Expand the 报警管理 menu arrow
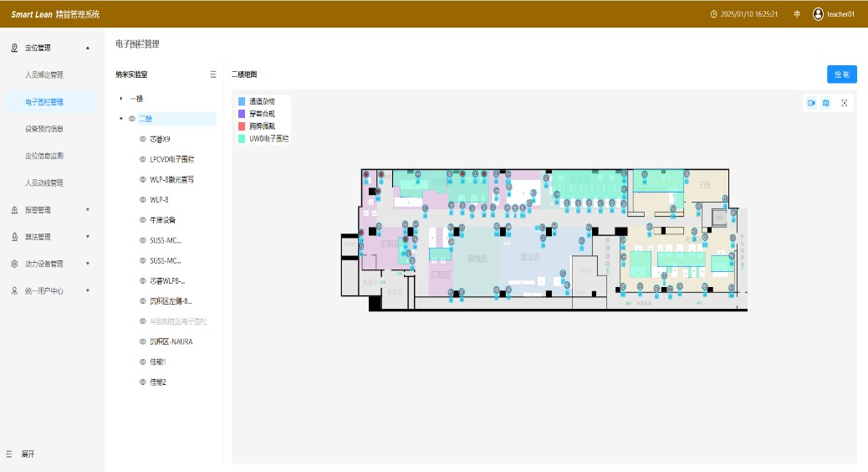The width and height of the screenshot is (868, 472). coord(88,210)
